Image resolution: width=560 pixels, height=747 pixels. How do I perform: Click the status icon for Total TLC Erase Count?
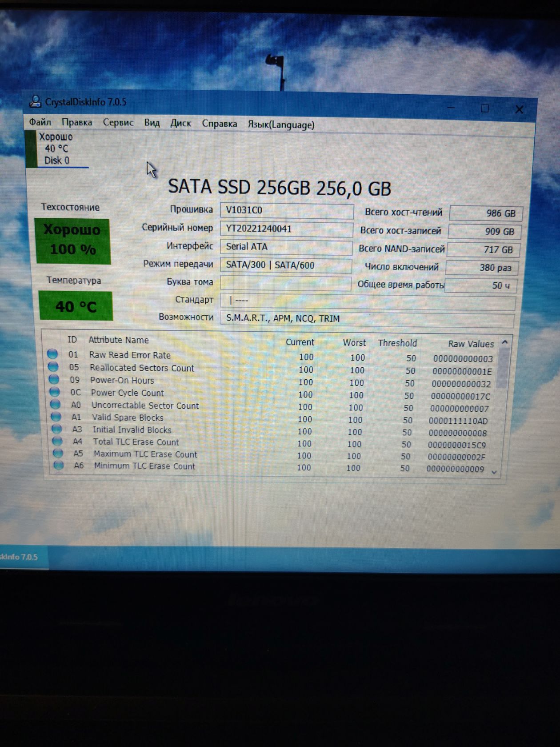[x=57, y=441]
